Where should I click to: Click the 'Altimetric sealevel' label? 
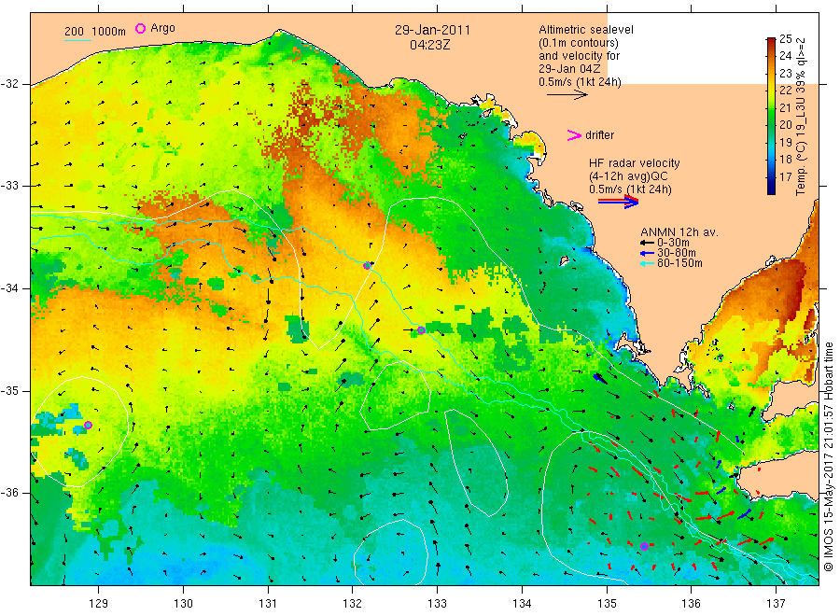pos(586,30)
